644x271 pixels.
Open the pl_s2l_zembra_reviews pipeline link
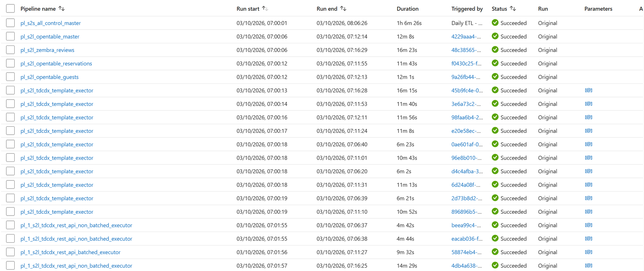[x=47, y=50]
